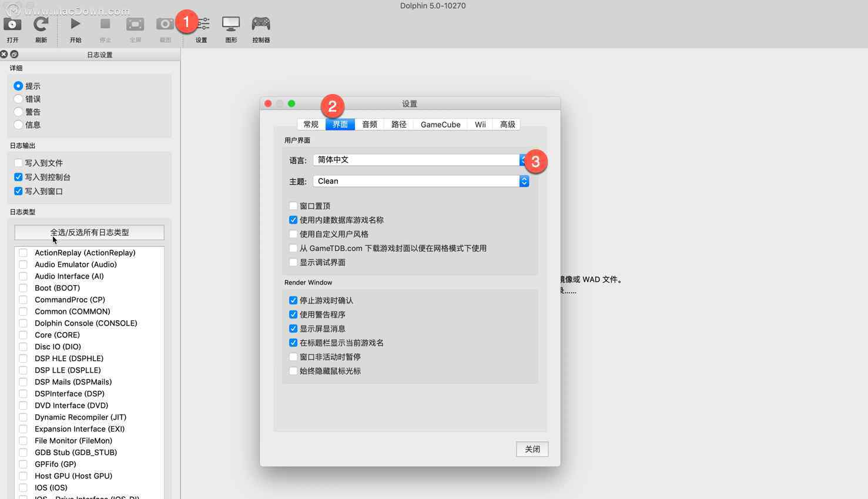Screen dimensions: 868x499
Task: Click the Fullscreen (全屏) toolbar icon
Action: 135,24
